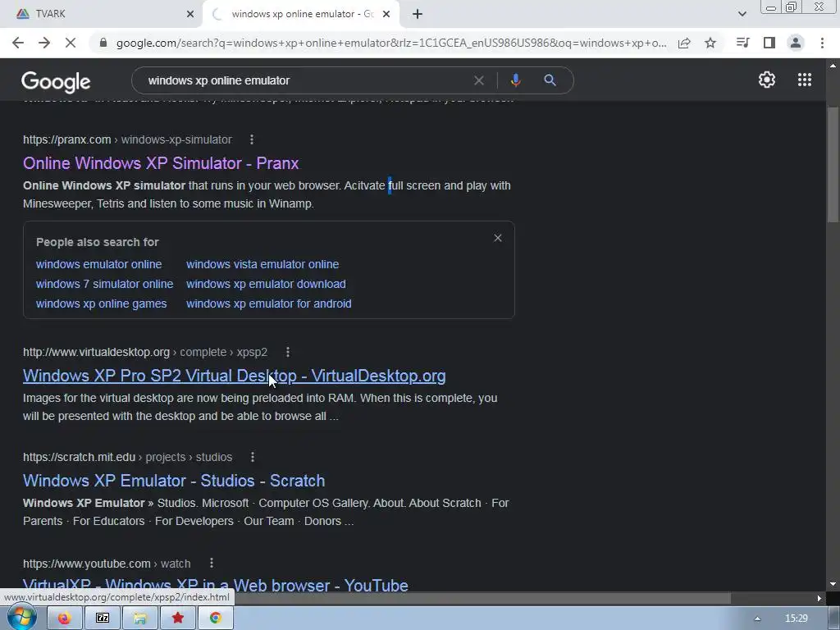Open the red star taskbar app
The height and width of the screenshot is (630, 840).
tap(178, 619)
